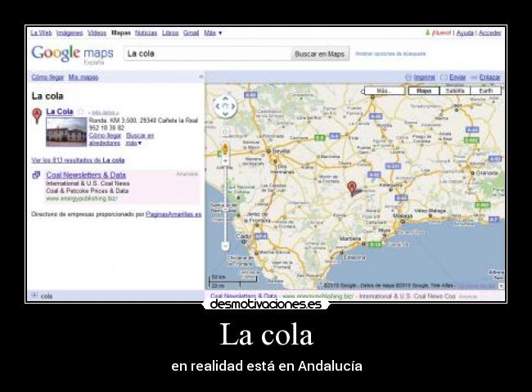The height and width of the screenshot is (392, 532).
Task: Click the Imprimir printer icon
Action: pos(409,78)
